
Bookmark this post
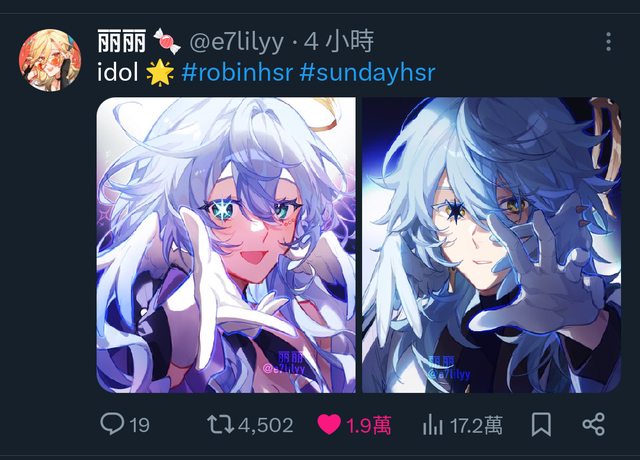[541, 424]
